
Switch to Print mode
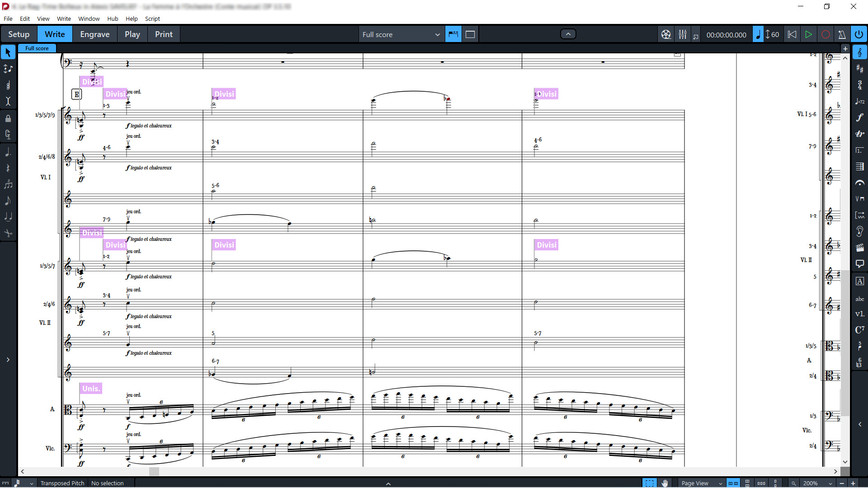pyautogui.click(x=164, y=34)
